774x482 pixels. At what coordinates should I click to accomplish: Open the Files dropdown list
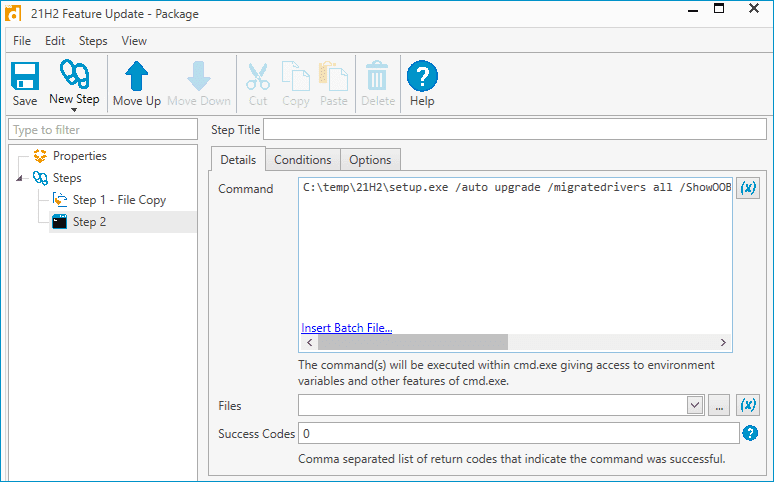(695, 405)
